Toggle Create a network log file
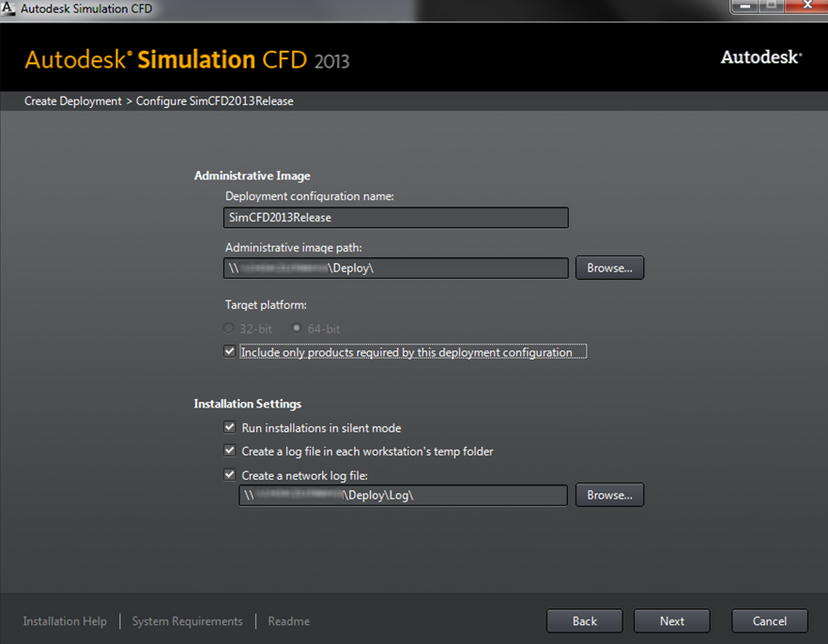The image size is (828, 644). pyautogui.click(x=229, y=475)
